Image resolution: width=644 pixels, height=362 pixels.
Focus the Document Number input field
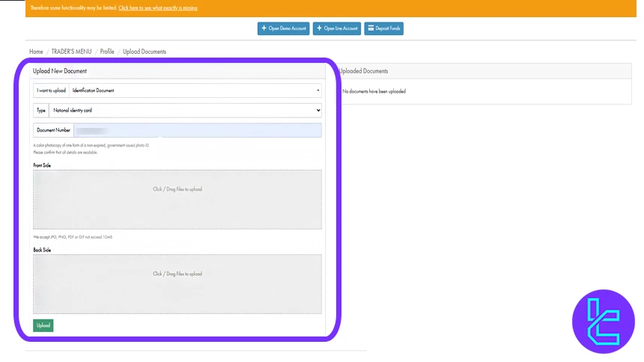pos(198,131)
